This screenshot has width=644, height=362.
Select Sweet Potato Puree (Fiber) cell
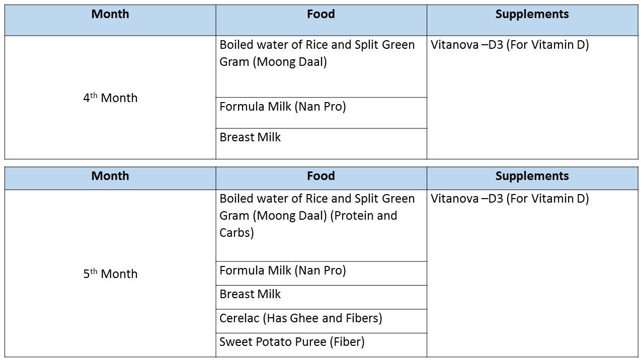tap(321, 345)
